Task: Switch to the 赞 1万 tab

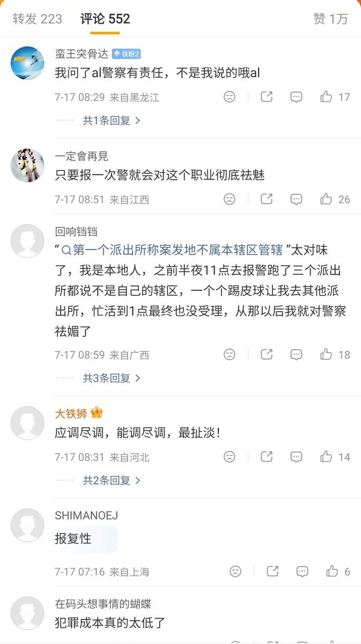Action: tap(330, 19)
